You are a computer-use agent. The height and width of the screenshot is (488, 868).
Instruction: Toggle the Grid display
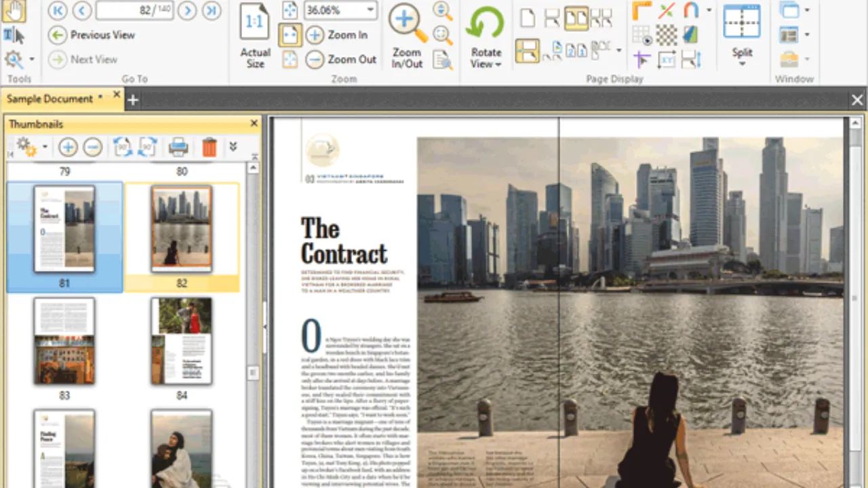tap(642, 35)
